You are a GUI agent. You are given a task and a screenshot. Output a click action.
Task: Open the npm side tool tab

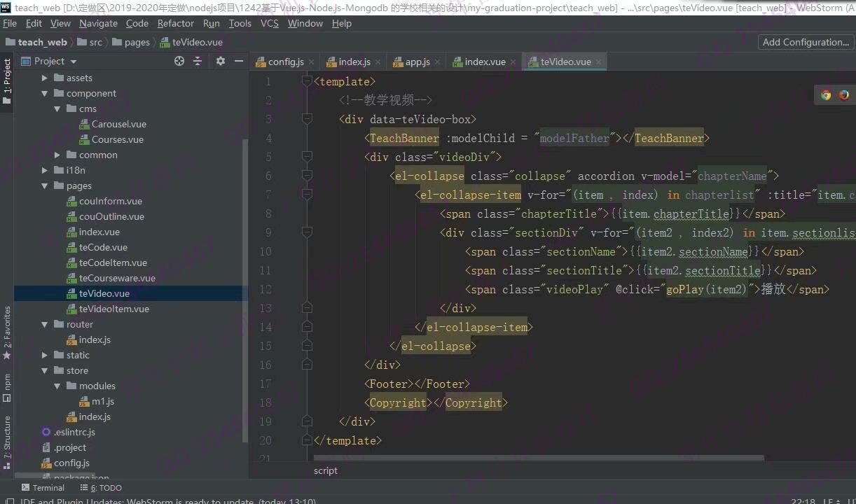pos(7,388)
